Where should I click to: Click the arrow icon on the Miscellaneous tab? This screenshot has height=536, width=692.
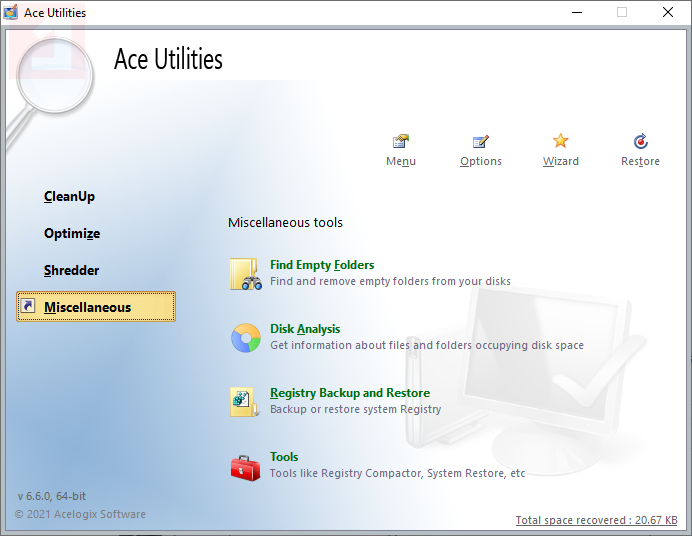coord(28,306)
